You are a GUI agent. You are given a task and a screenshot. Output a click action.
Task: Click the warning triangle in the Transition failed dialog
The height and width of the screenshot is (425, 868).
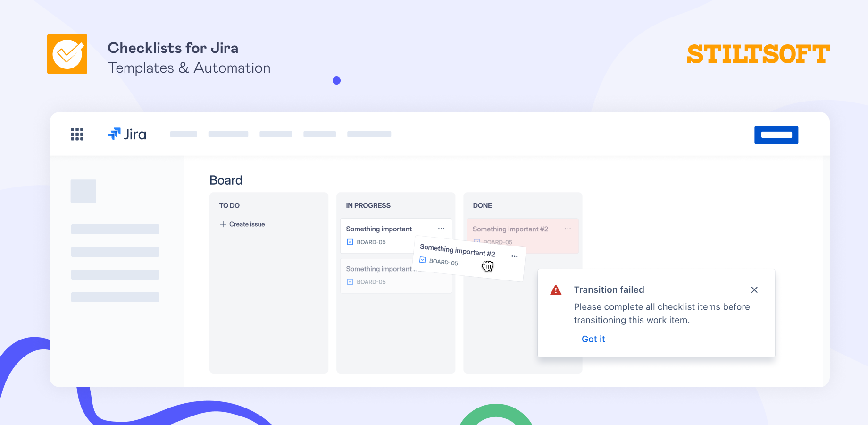556,290
